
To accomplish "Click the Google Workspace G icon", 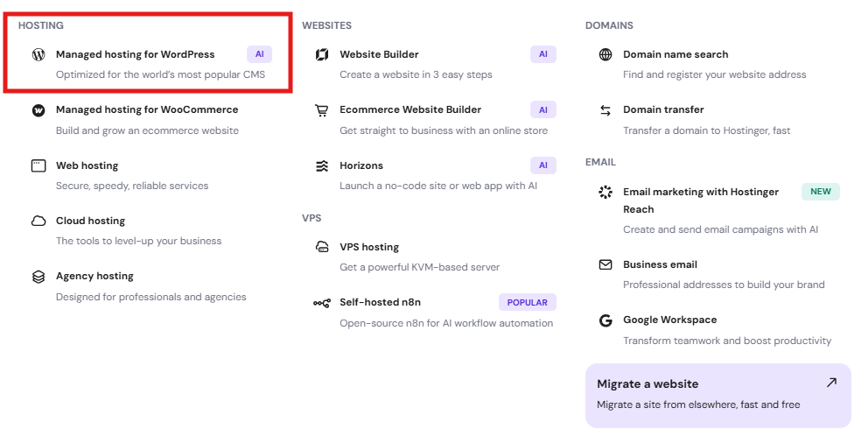I will coord(605,320).
